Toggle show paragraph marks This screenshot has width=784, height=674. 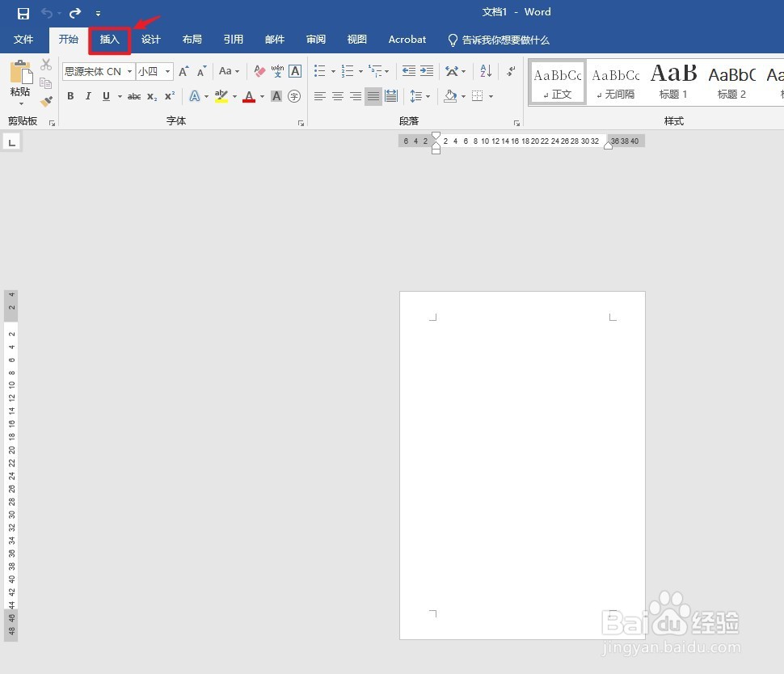pyautogui.click(x=511, y=71)
